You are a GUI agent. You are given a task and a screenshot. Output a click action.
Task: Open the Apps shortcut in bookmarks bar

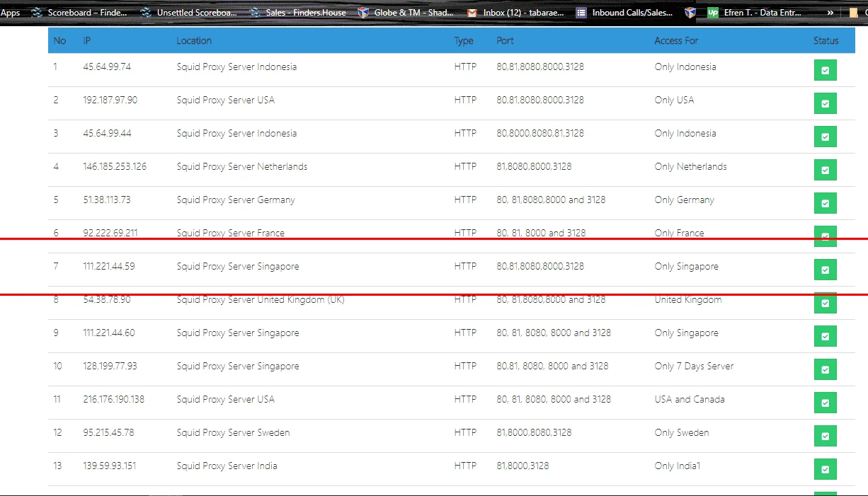[x=10, y=12]
